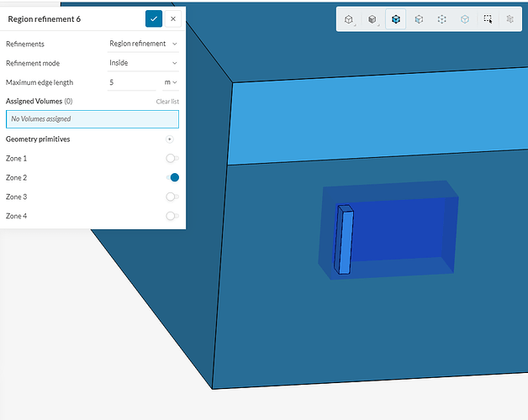Enable the Zone 1 toggle
Viewport: 528px width, 420px height.
coord(172,159)
